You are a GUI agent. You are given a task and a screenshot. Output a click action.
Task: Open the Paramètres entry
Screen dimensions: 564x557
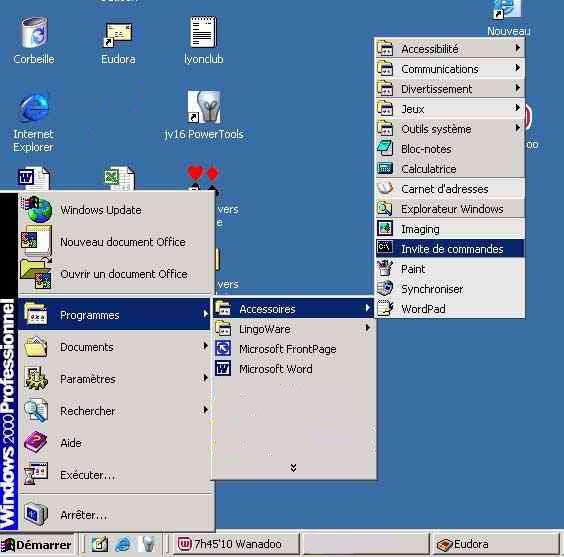coord(114,379)
